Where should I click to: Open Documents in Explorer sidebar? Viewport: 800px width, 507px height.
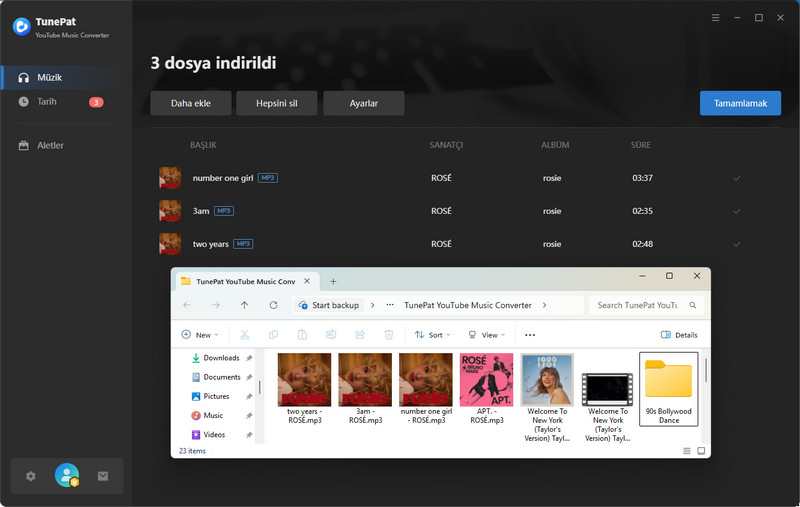[221, 377]
